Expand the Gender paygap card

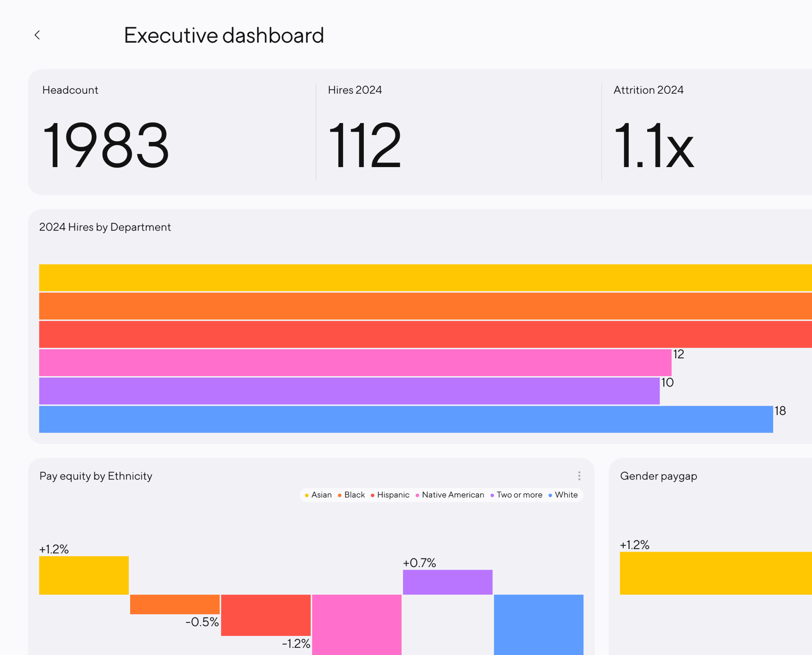658,476
